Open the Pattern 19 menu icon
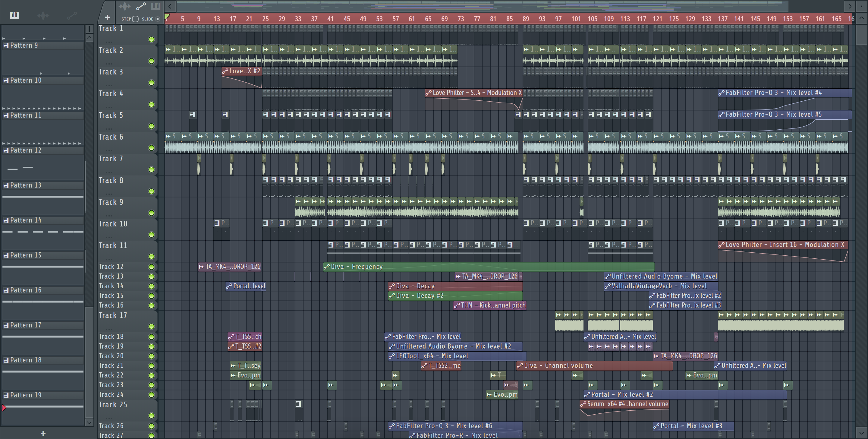This screenshot has height=439, width=868. click(x=6, y=395)
